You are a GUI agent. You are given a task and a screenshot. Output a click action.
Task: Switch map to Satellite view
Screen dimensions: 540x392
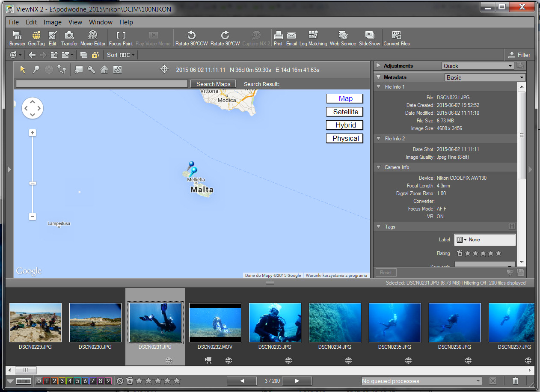[344, 112]
